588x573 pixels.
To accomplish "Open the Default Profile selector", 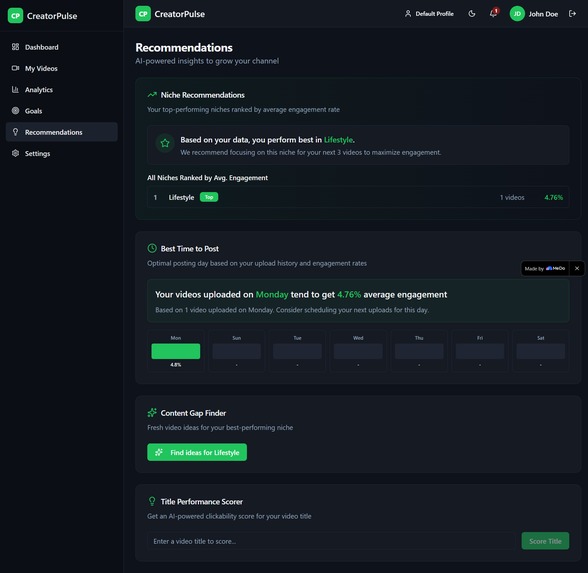I will tap(429, 14).
